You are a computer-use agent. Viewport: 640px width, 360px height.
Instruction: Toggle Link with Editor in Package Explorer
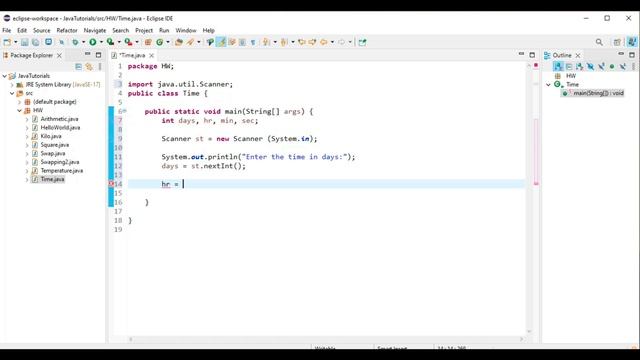[89, 67]
